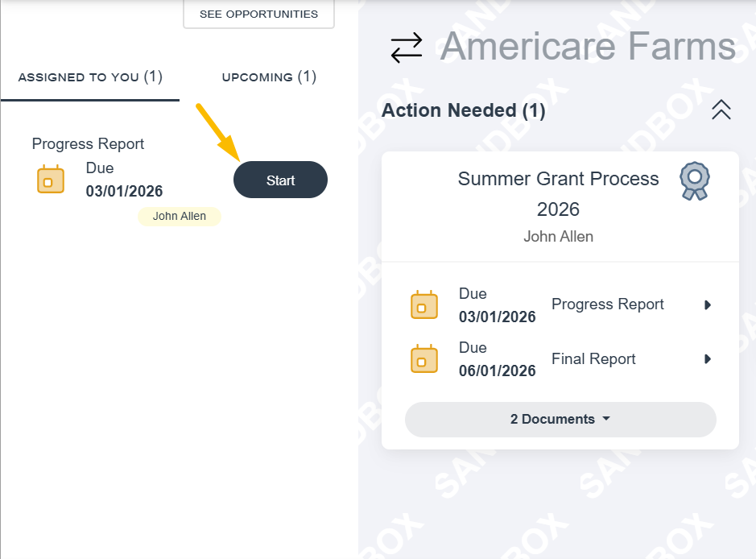Select the Assigned To You tab
The width and height of the screenshot is (756, 559).
click(x=90, y=77)
